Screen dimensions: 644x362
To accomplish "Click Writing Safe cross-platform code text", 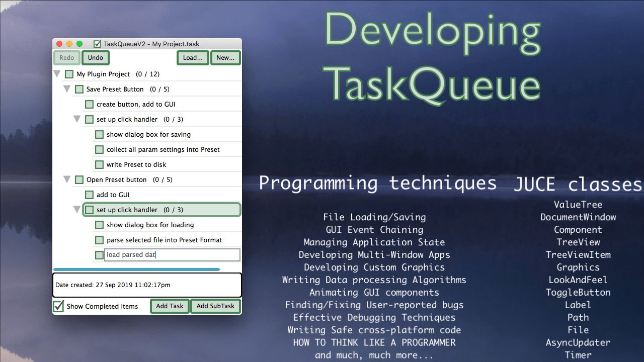I will 374,330.
